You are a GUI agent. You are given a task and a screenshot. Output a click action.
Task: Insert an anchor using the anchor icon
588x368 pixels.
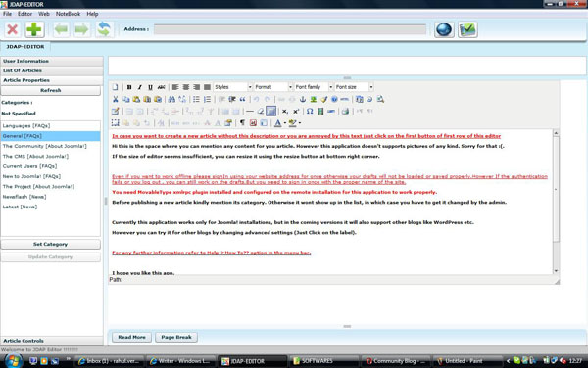(x=303, y=99)
